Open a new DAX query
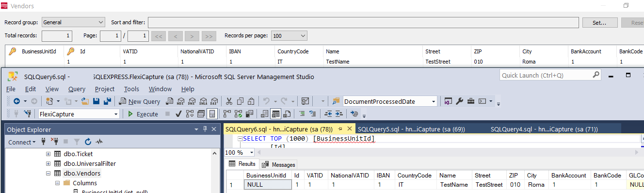644x193 pixels. (x=214, y=101)
